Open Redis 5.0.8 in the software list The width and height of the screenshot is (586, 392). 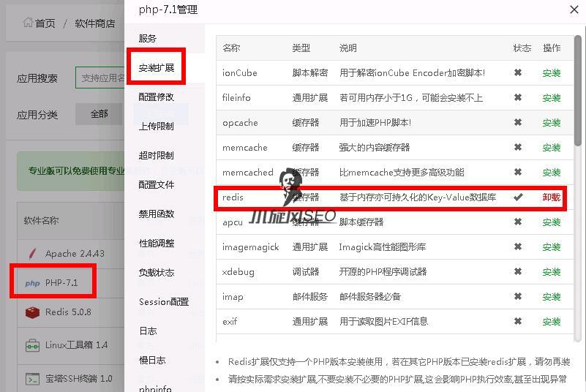click(68, 312)
